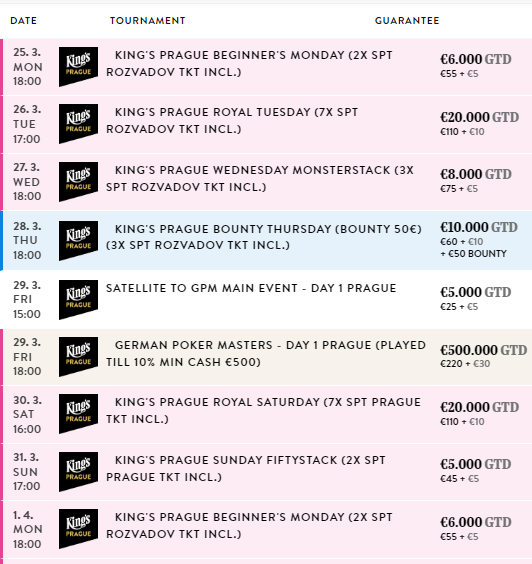Click King's Prague logo beside Sunday Fiftystack
The height and width of the screenshot is (564, 532).
coord(78,472)
